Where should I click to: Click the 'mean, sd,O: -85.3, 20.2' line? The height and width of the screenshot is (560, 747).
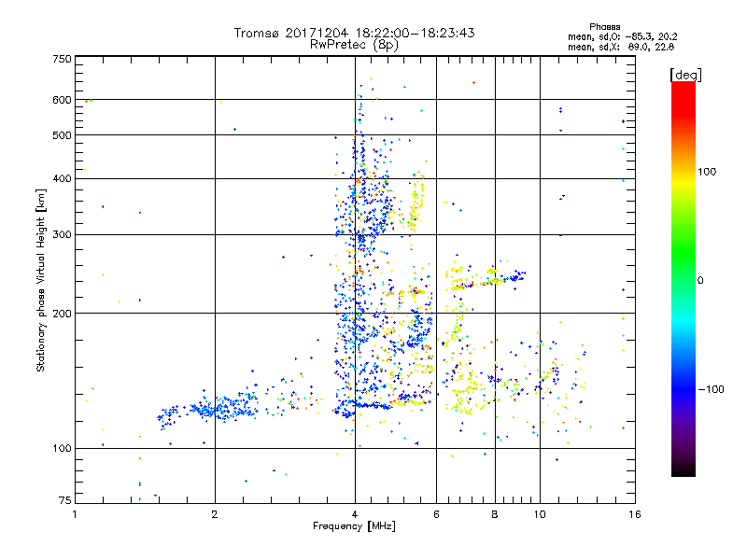point(622,37)
